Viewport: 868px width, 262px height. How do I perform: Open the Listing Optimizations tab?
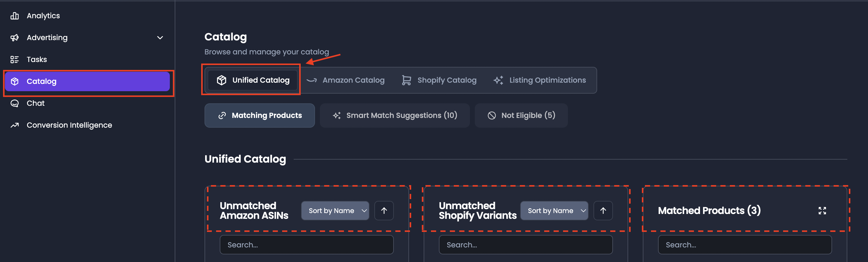click(x=540, y=80)
